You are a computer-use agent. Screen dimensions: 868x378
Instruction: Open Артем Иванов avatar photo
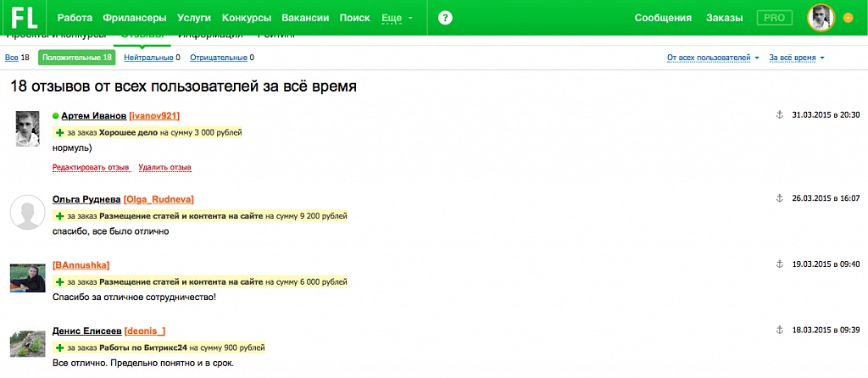(x=27, y=128)
